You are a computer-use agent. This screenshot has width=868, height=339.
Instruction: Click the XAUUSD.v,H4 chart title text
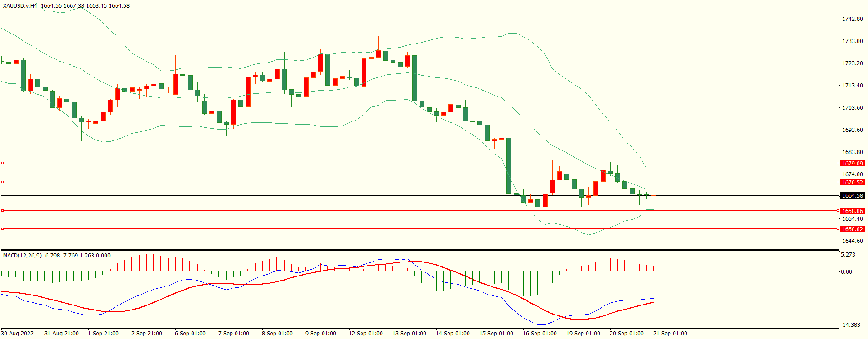click(20, 6)
